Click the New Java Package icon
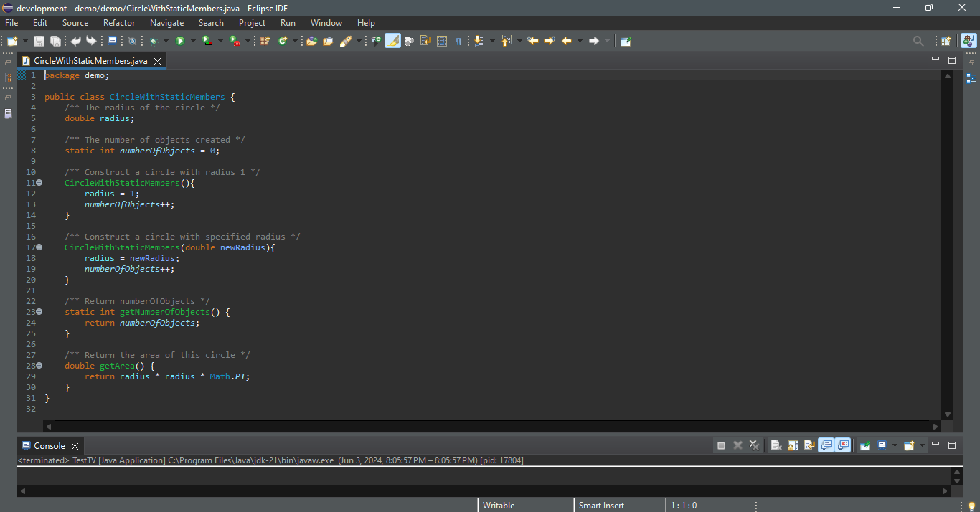 265,41
